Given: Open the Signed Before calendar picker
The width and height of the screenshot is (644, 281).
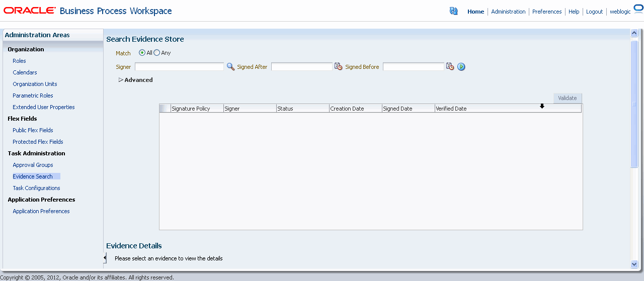Looking at the screenshot, I should (x=450, y=66).
